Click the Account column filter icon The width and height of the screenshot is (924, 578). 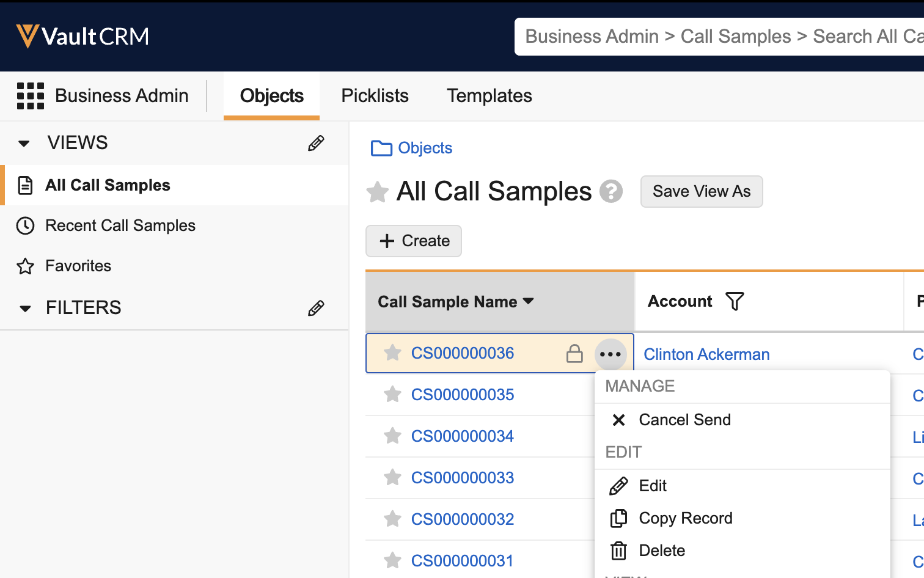coord(735,301)
